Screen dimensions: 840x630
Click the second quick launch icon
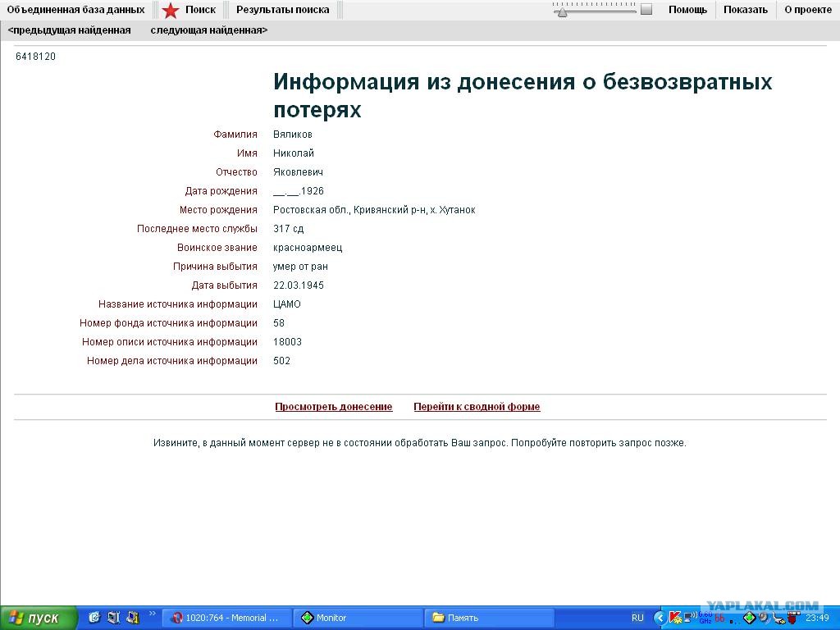[x=113, y=618]
